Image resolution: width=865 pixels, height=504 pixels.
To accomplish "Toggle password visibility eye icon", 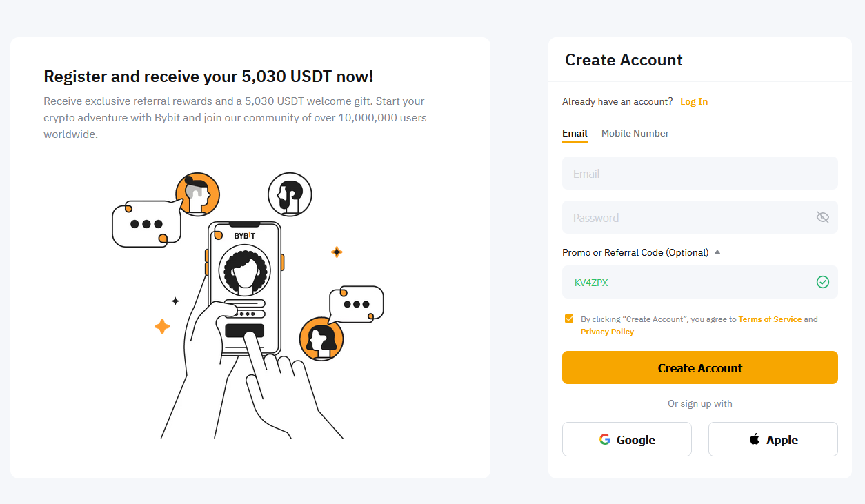I will coord(822,217).
